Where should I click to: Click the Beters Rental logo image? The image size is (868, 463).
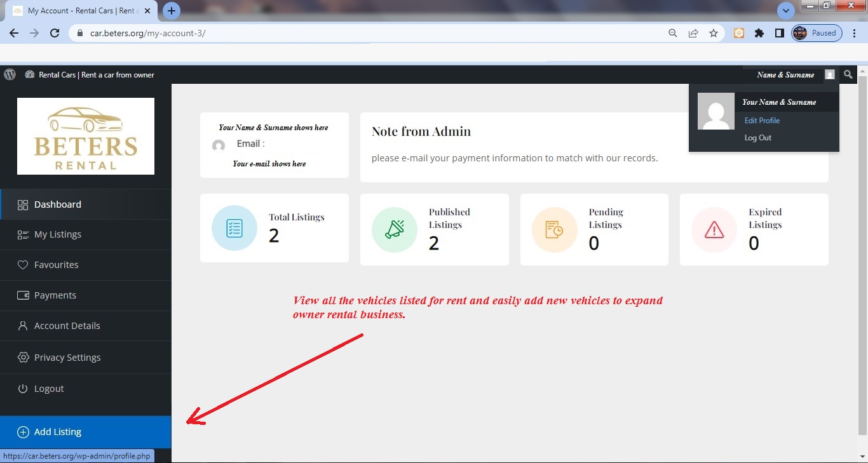click(x=86, y=136)
